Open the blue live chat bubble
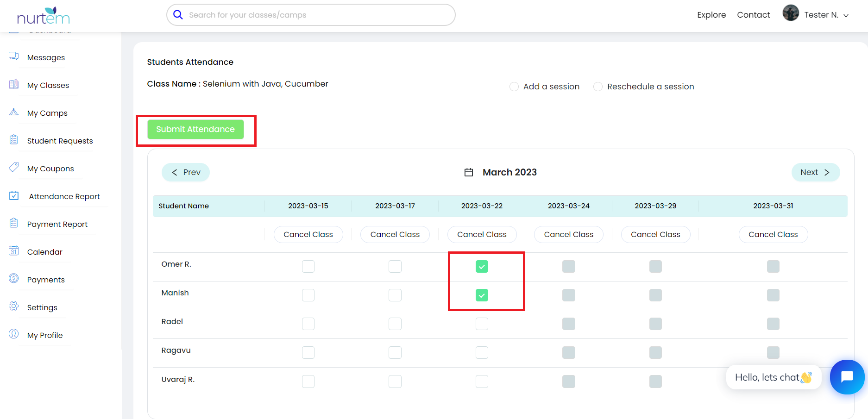The width and height of the screenshot is (868, 419). click(847, 377)
